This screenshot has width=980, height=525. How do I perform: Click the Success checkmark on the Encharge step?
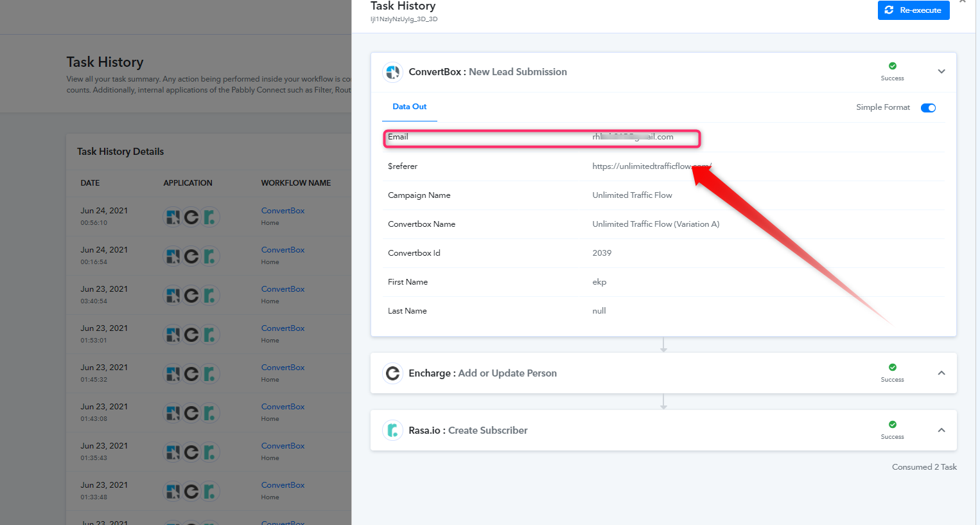point(893,368)
